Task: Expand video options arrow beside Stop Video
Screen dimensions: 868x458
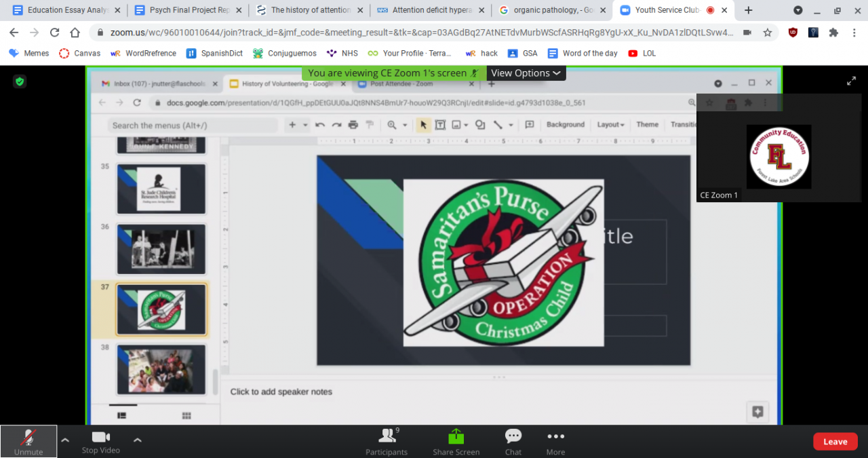Action: pos(138,440)
